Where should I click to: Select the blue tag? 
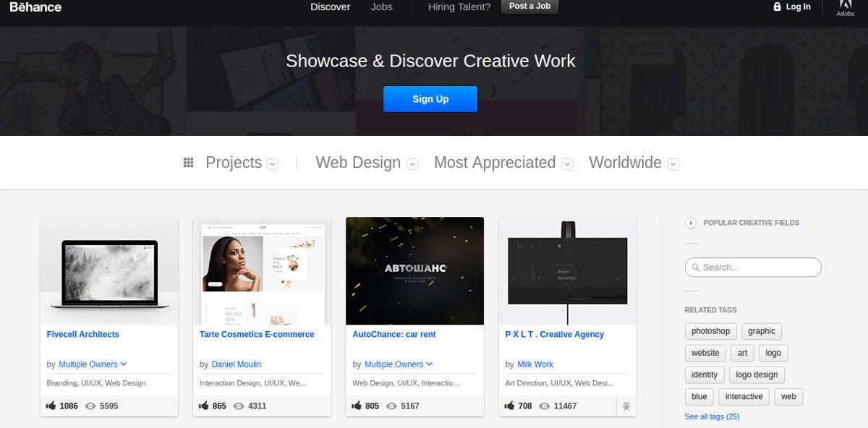point(699,396)
